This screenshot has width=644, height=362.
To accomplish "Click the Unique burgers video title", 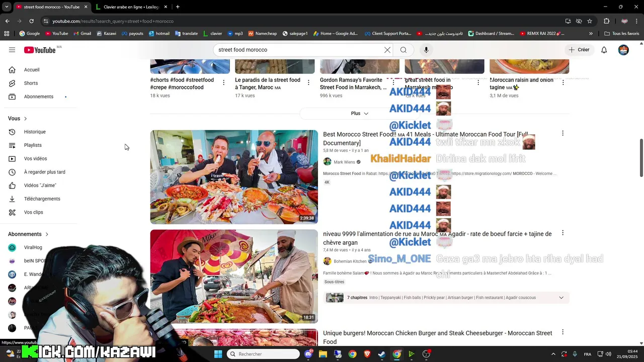I will (x=438, y=337).
